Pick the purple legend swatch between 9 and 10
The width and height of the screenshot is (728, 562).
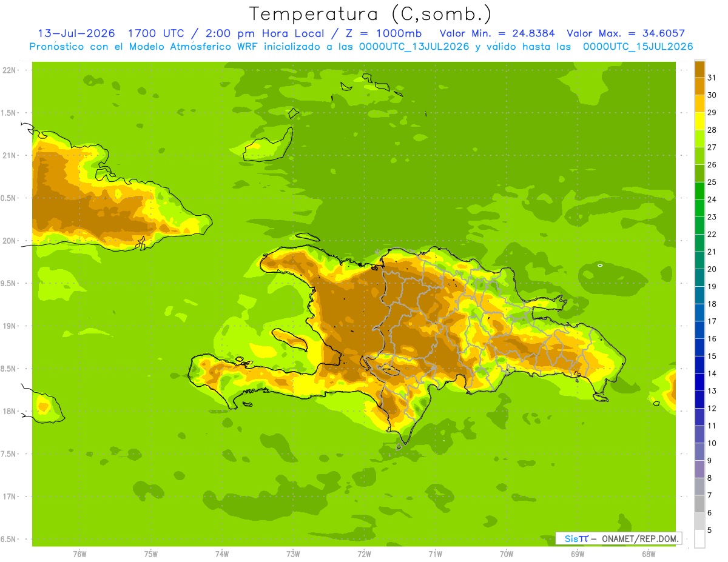[x=699, y=452]
